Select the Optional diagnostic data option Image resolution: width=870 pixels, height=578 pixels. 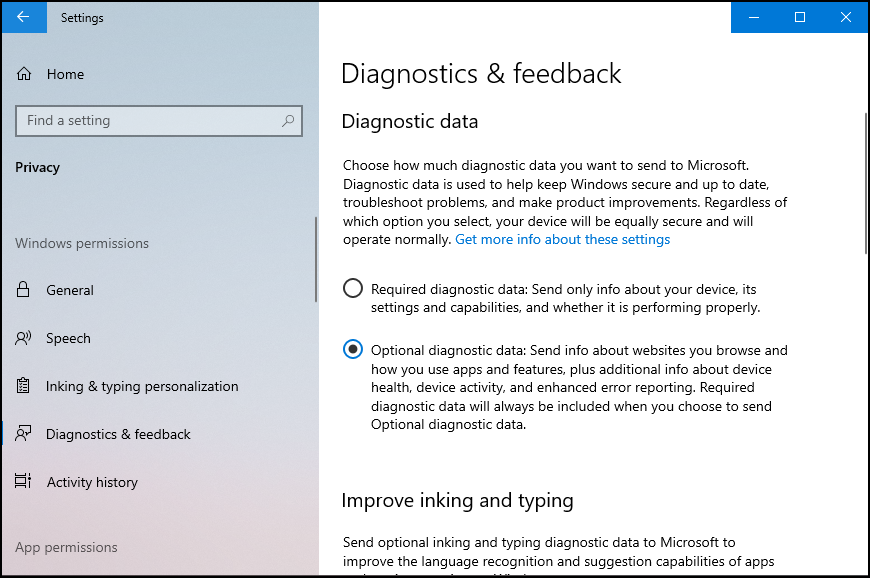click(x=352, y=349)
